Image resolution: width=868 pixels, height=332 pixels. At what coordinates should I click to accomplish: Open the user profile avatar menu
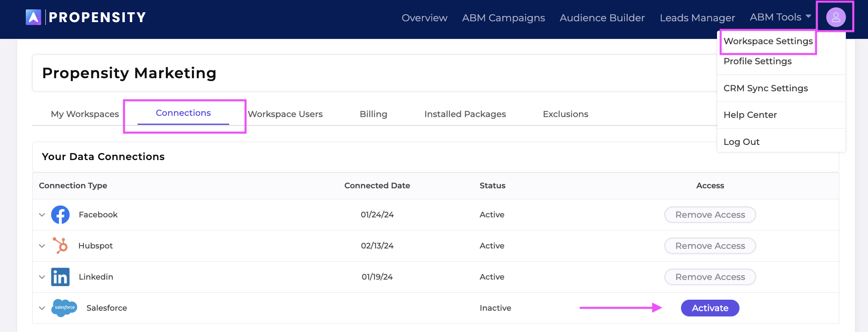coord(836,17)
